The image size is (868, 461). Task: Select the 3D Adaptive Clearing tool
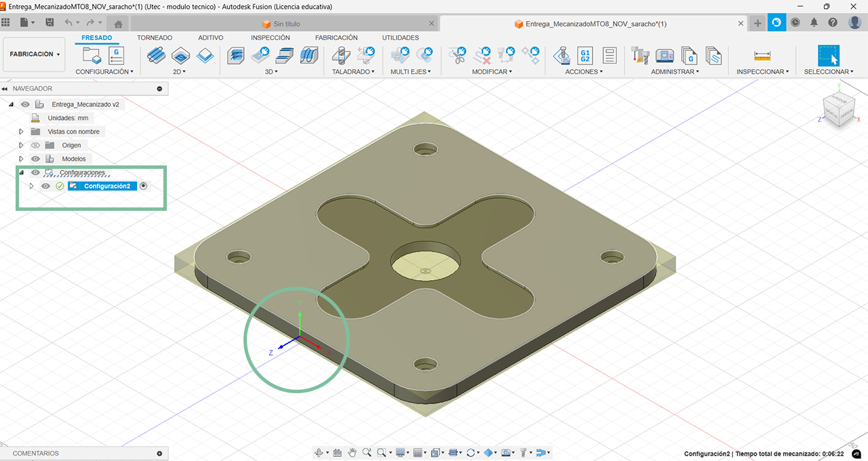tap(236, 55)
